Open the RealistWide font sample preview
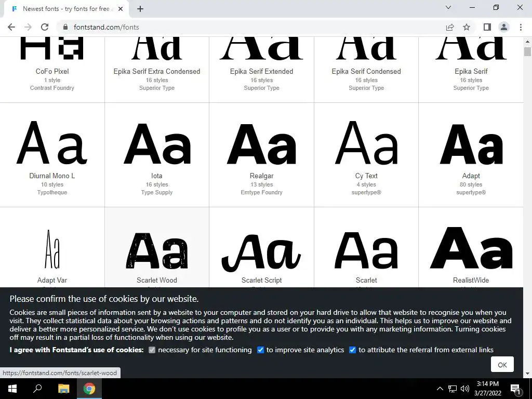This screenshot has height=399, width=532. coord(471,248)
